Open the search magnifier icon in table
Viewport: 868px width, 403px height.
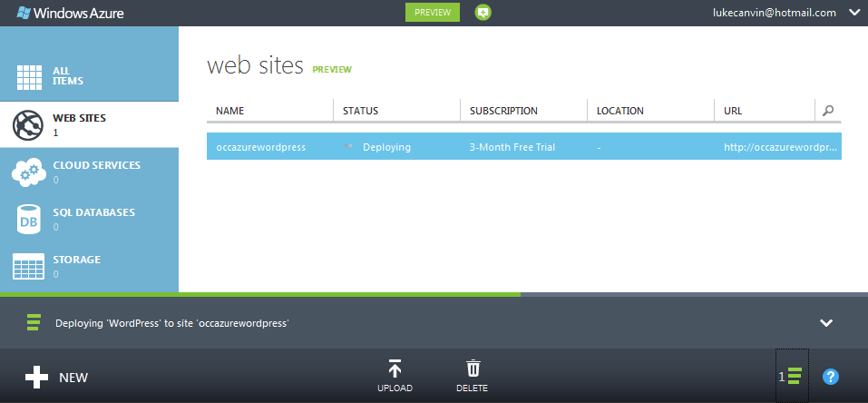(x=828, y=111)
